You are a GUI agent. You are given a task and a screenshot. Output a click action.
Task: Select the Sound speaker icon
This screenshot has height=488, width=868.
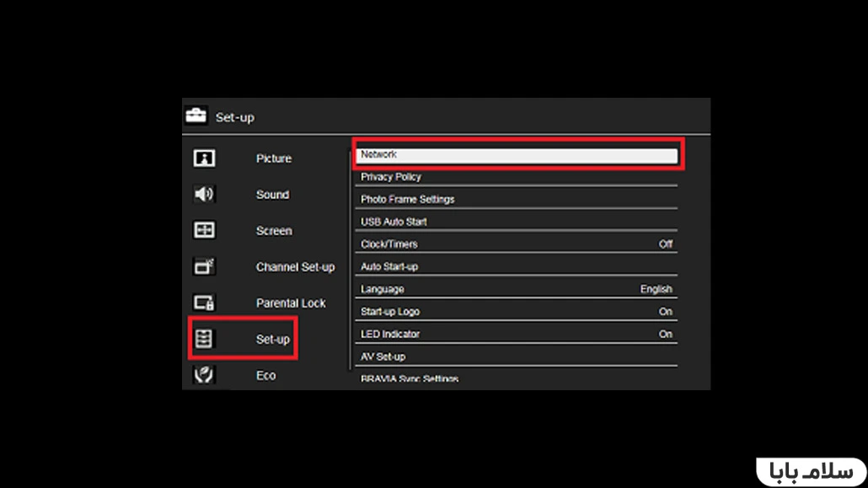204,195
